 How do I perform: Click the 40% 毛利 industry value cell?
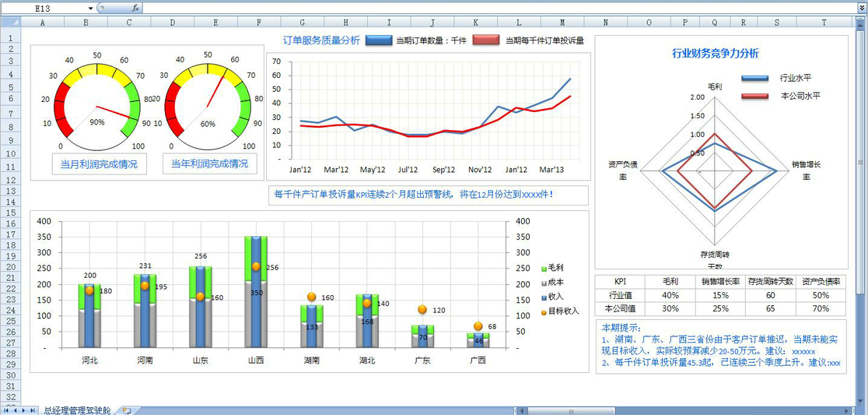click(x=670, y=295)
